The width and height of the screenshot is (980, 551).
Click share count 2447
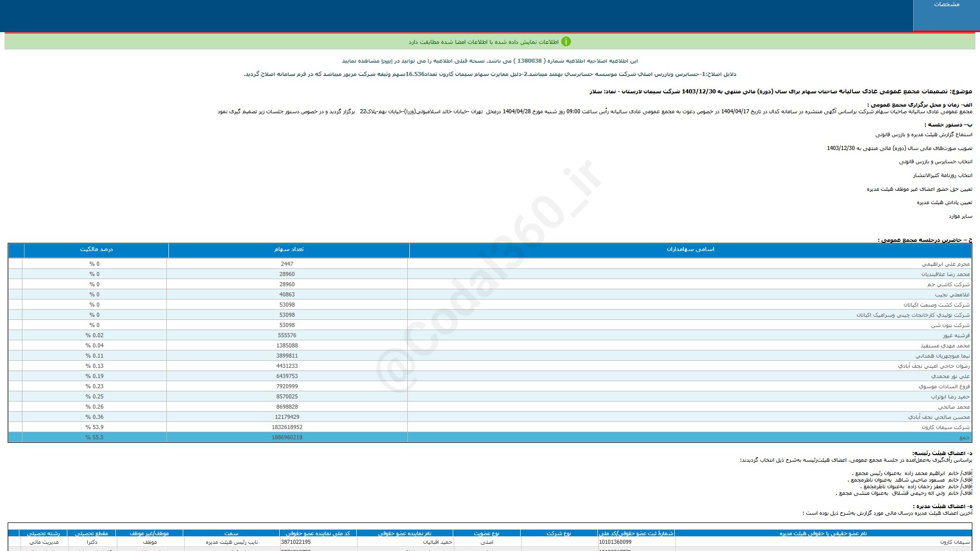point(287,264)
